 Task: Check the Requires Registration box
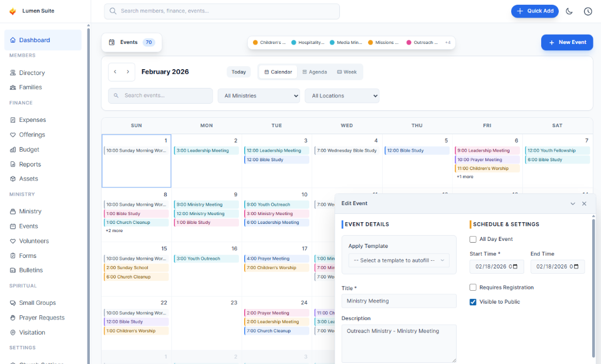pos(473,287)
